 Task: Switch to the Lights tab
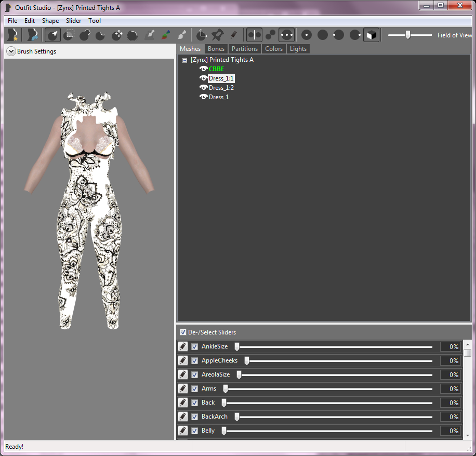[x=298, y=49]
